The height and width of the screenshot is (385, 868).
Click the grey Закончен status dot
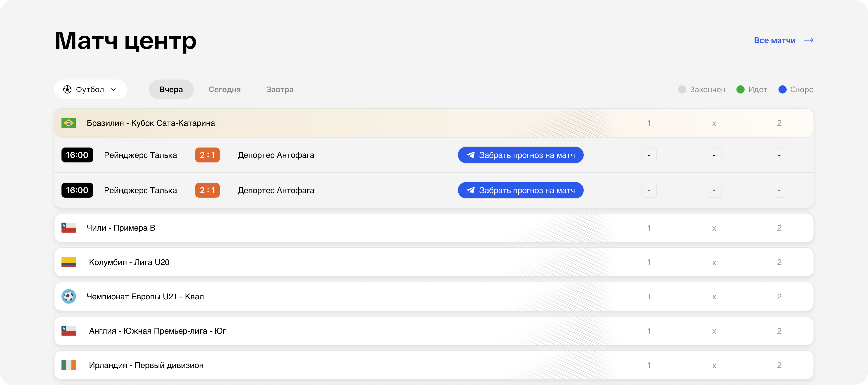tap(682, 89)
